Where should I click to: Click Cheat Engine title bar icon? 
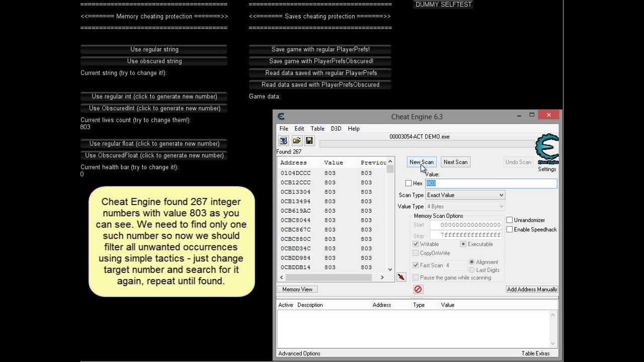281,117
